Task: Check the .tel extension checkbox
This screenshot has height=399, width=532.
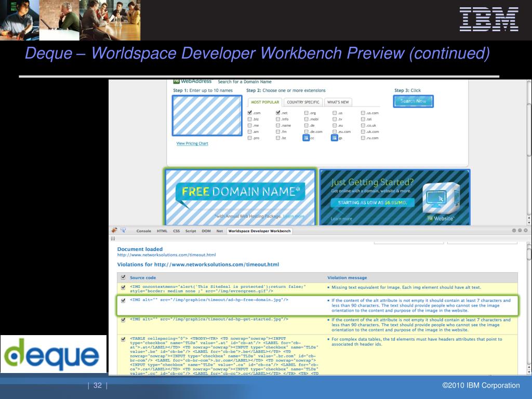Action: point(363,119)
